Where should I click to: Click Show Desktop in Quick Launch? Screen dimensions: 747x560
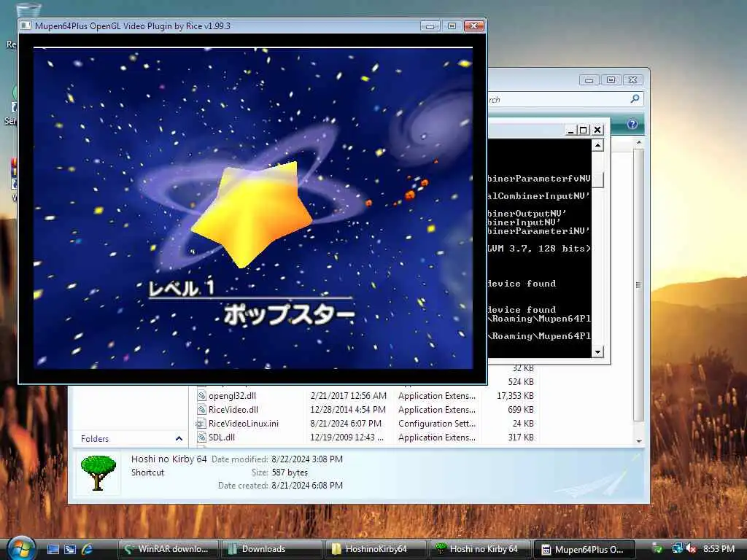coord(53,549)
